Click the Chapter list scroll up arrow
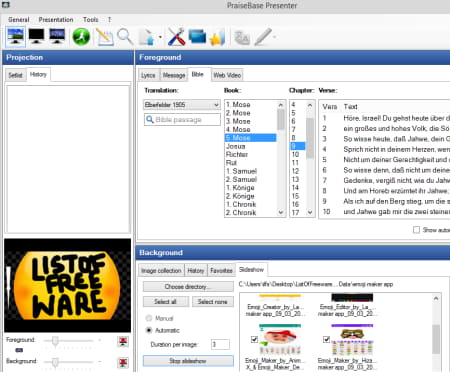The image size is (450, 372). pos(310,105)
